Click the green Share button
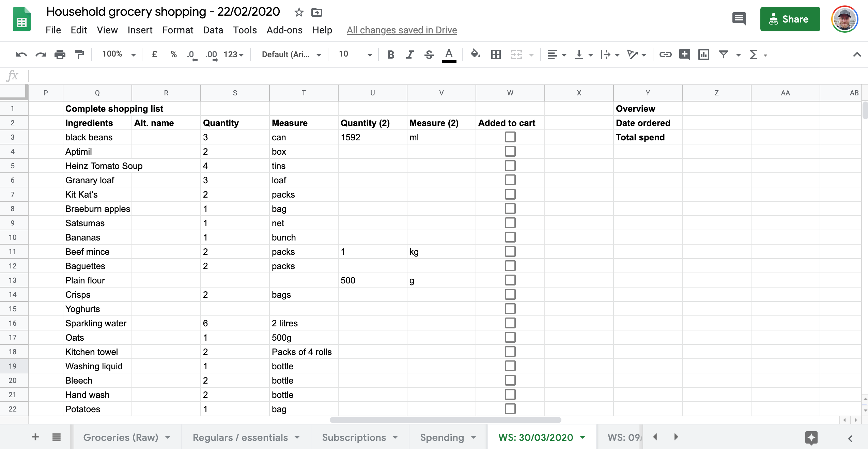868x449 pixels. pos(790,19)
